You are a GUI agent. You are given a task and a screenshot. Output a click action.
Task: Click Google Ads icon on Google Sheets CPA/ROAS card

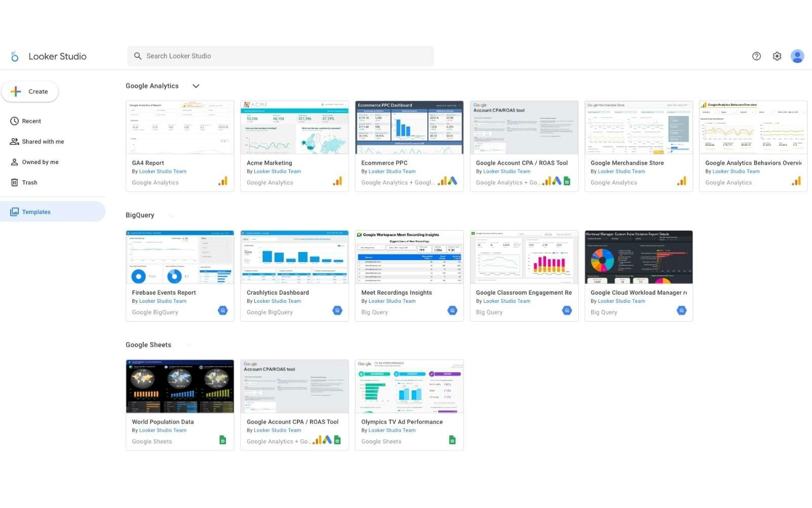(327, 440)
